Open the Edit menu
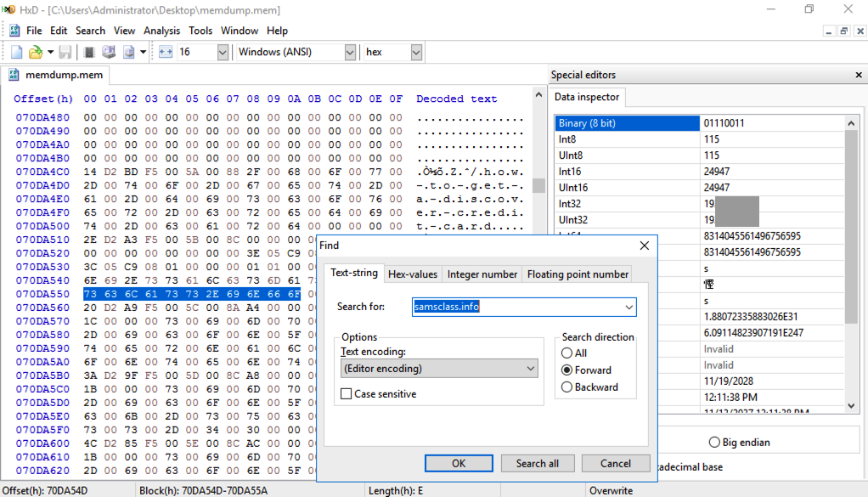 [x=58, y=31]
